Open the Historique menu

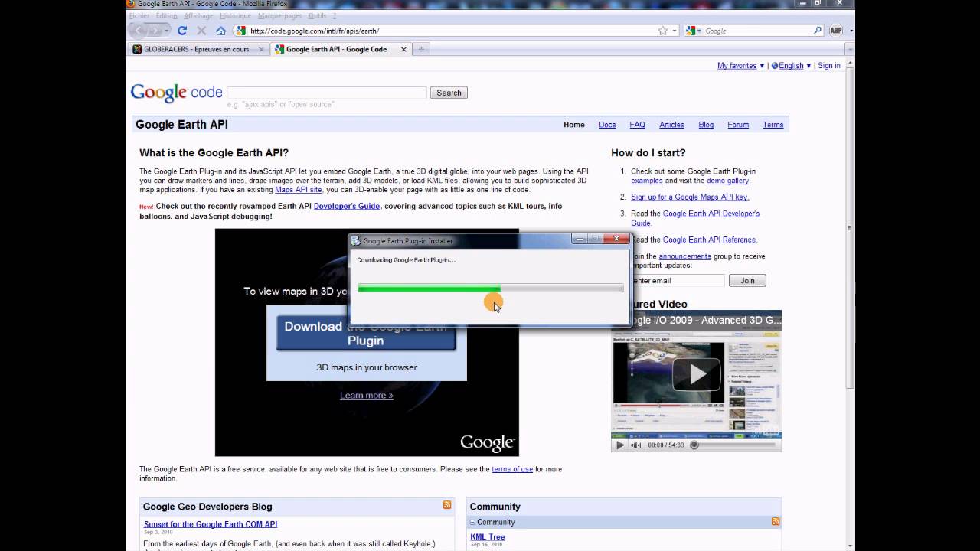(235, 15)
